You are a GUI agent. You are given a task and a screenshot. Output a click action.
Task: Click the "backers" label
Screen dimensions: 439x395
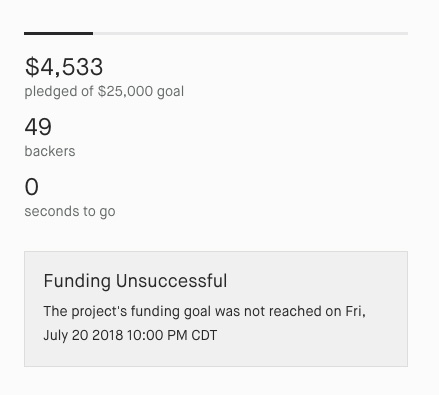[x=50, y=151]
